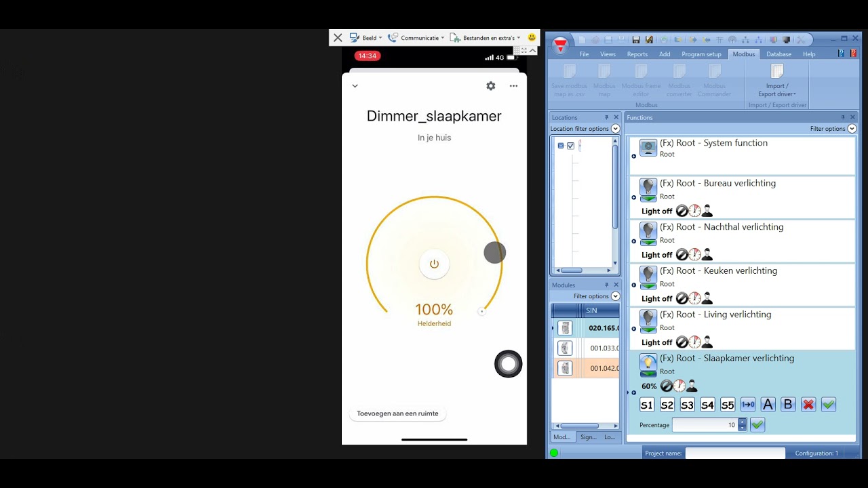This screenshot has width=868, height=488.
Task: Click the 1→0 toggle button
Action: (748, 405)
